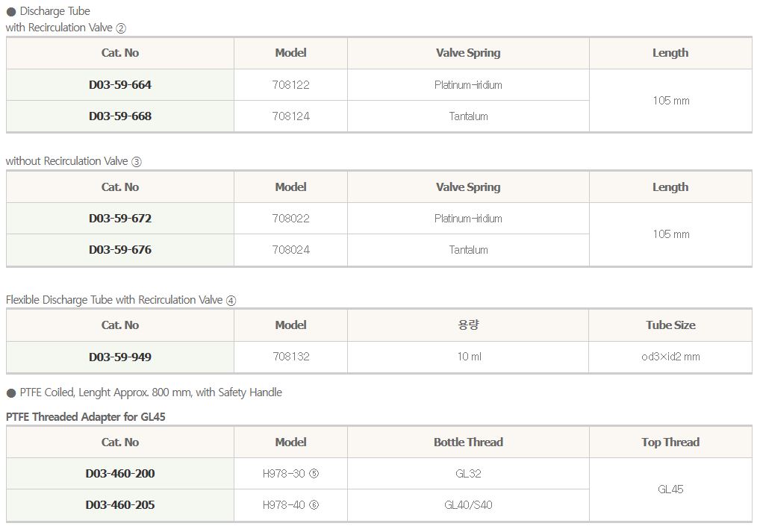Click model number 708122
760x532 pixels.
tap(290, 85)
